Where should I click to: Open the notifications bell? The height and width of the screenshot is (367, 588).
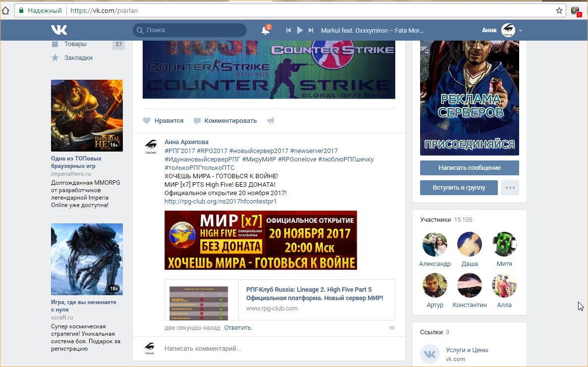click(266, 30)
